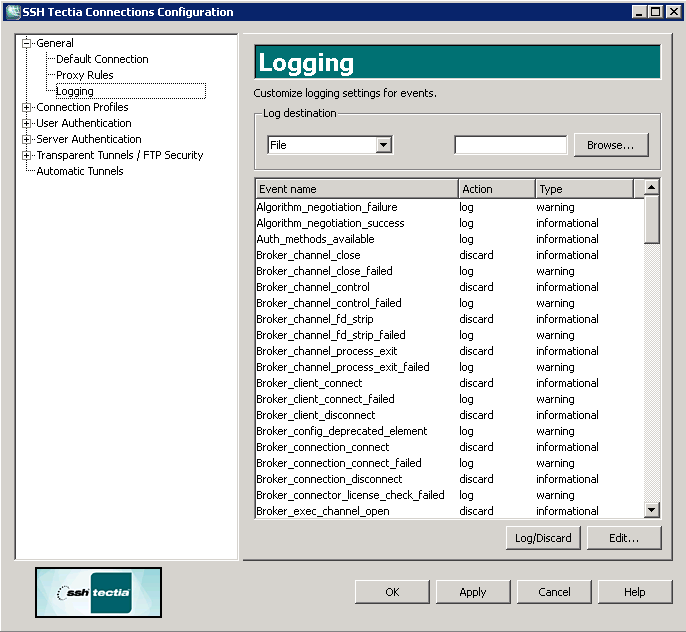This screenshot has width=686, height=632.
Task: Open Help with the Help button
Action: coord(635,592)
